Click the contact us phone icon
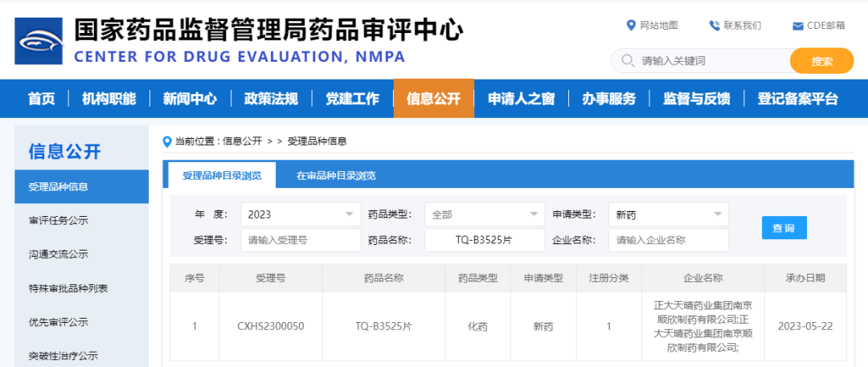This screenshot has width=868, height=367. pyautogui.click(x=714, y=26)
